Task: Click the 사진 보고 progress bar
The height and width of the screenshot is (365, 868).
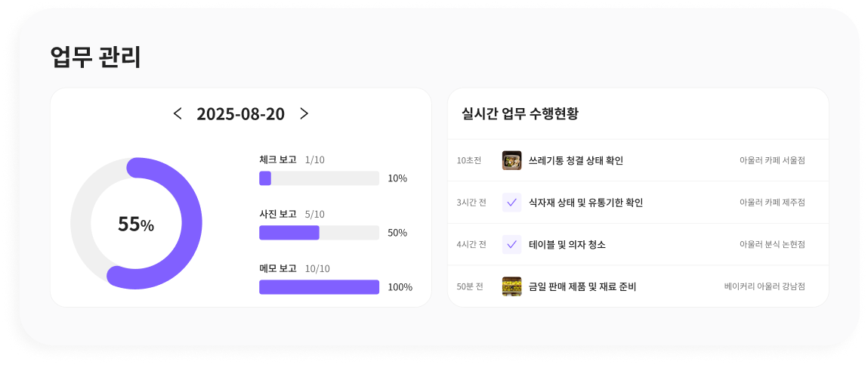Action: point(319,233)
